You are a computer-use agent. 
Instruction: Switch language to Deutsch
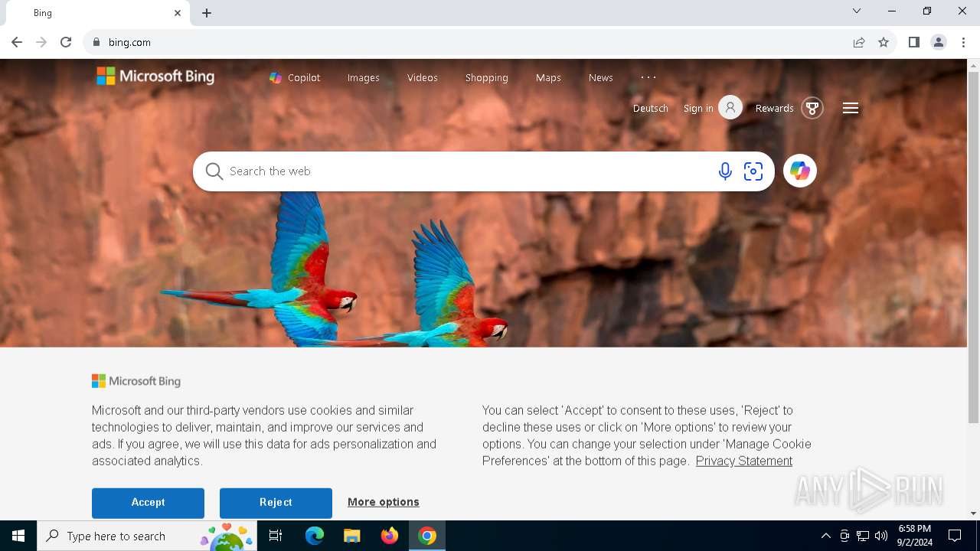pos(651,108)
